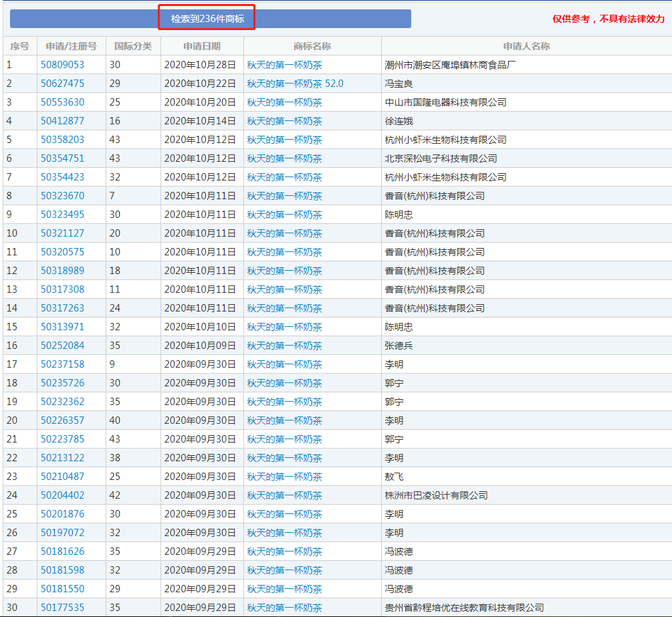This screenshot has height=617, width=672.
Task: Click trademark name for applicant 敖飞
Action: 284,477
